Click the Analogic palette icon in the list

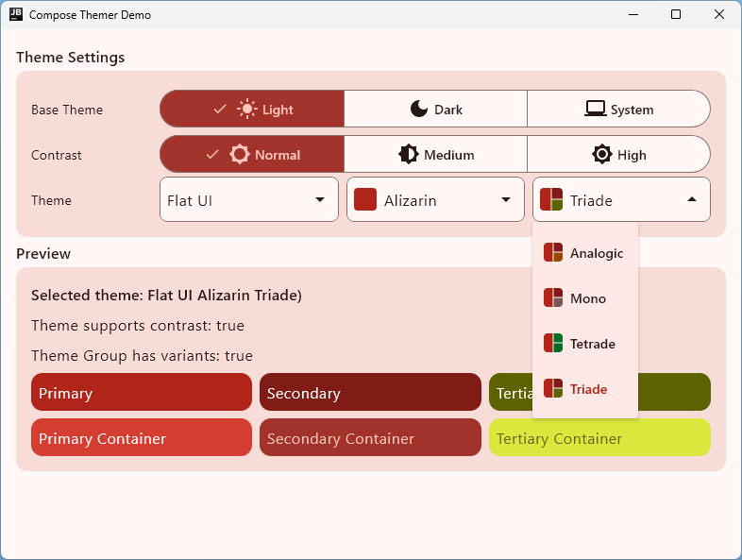tap(552, 253)
